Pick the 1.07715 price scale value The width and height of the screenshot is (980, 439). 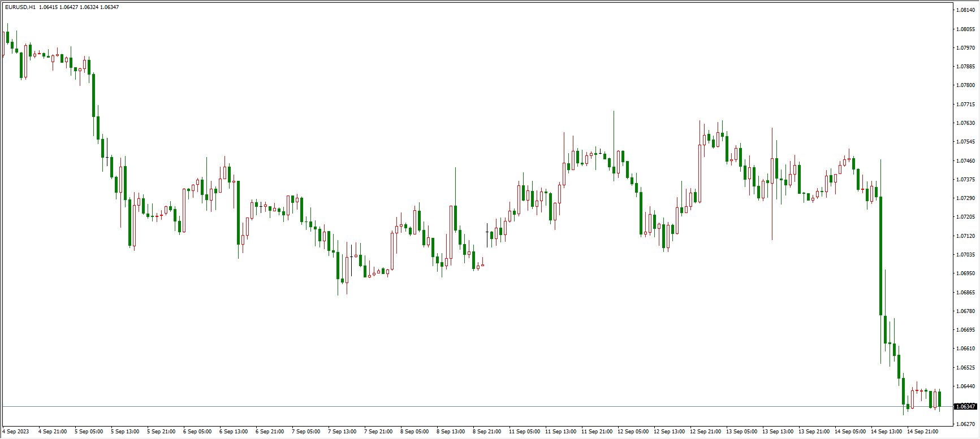click(966, 105)
